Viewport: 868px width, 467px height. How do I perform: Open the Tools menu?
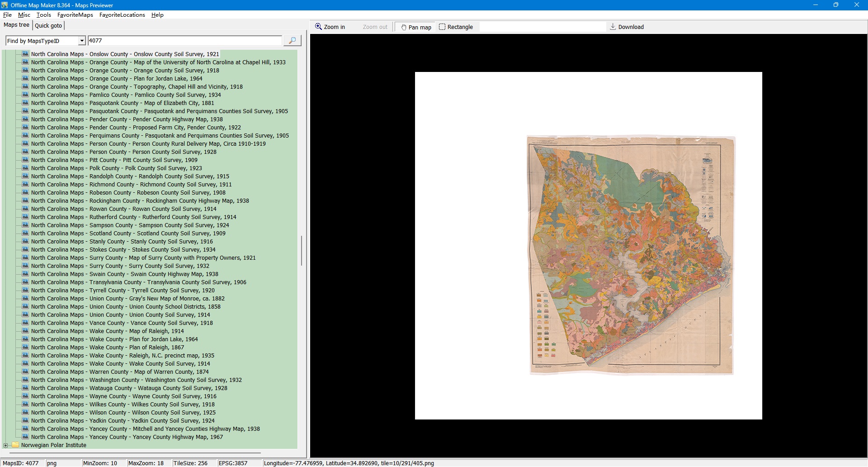[43, 15]
